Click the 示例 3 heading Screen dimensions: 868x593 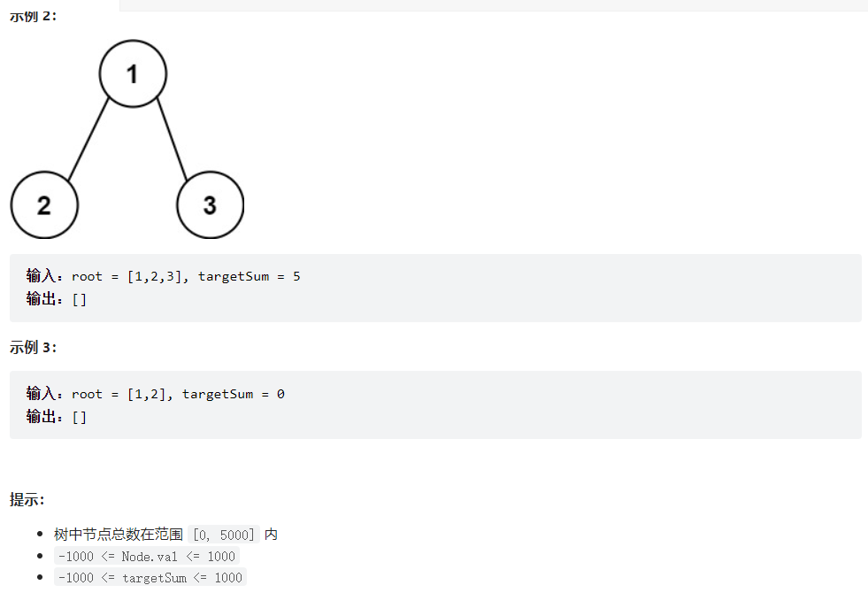click(x=34, y=348)
